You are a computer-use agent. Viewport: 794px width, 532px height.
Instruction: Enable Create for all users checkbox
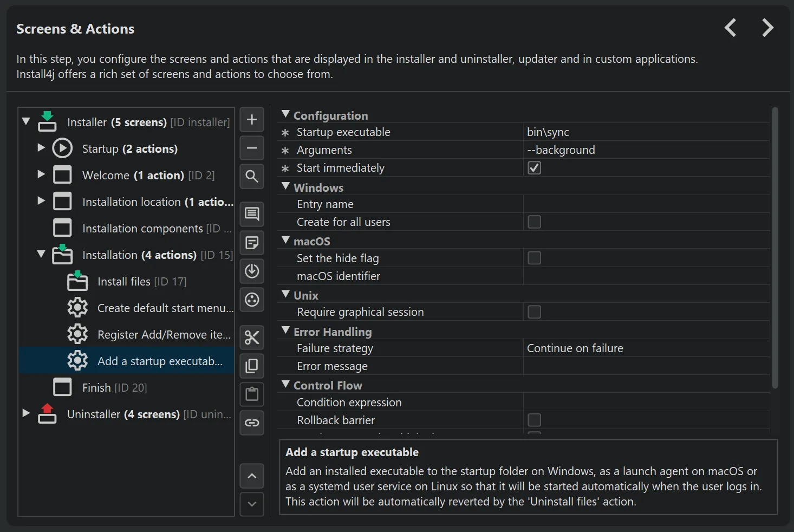click(x=534, y=222)
